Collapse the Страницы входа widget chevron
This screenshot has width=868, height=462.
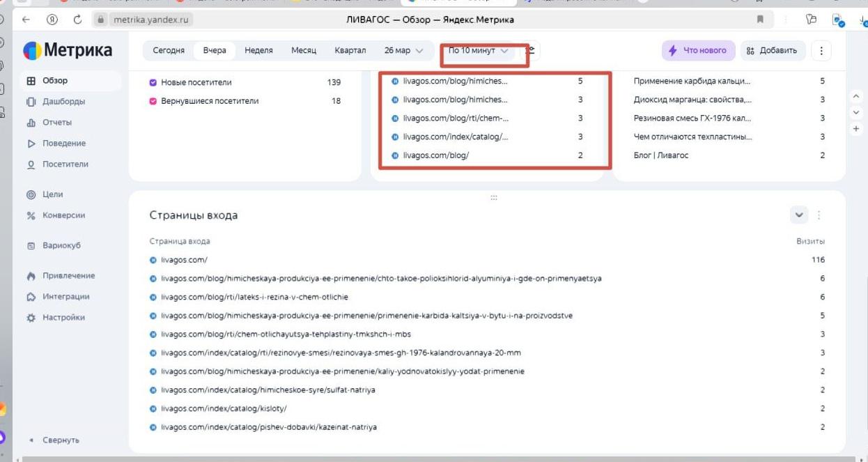pyautogui.click(x=799, y=215)
